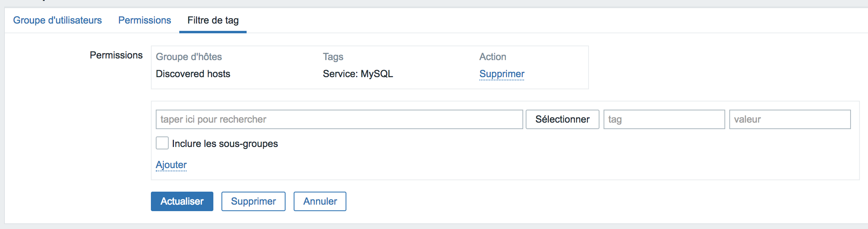Click into the valeur input field
868x229 pixels.
[790, 119]
